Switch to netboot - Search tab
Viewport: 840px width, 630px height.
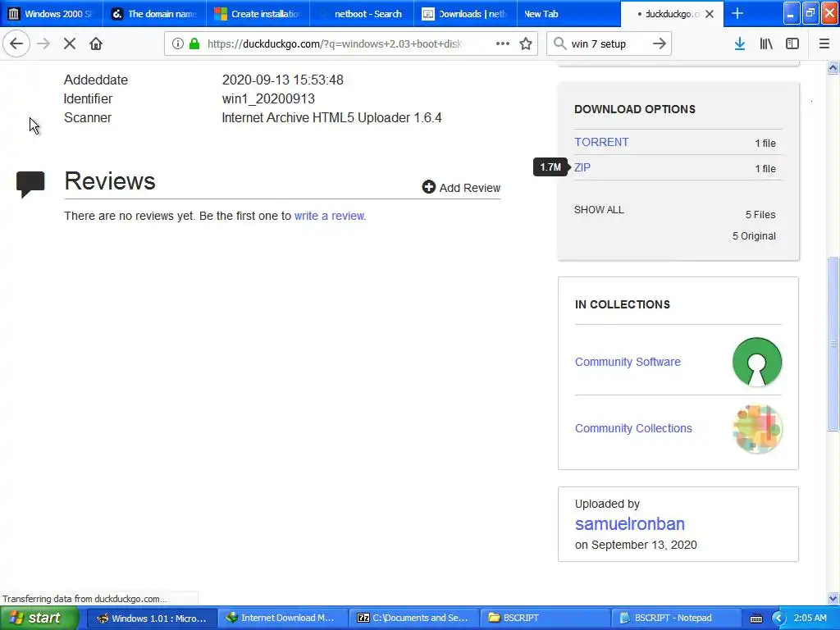(362, 14)
